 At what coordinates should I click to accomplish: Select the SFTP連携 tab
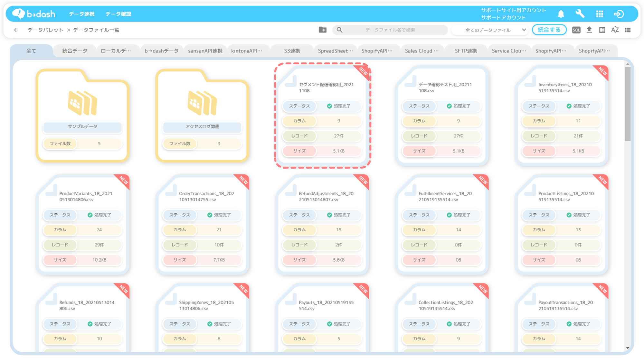pyautogui.click(x=466, y=51)
